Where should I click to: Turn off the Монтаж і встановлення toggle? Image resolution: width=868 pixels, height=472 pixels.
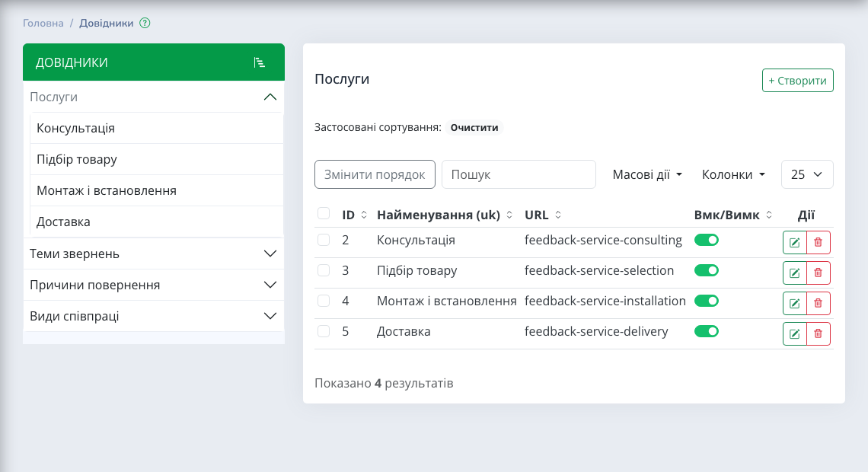pos(707,301)
